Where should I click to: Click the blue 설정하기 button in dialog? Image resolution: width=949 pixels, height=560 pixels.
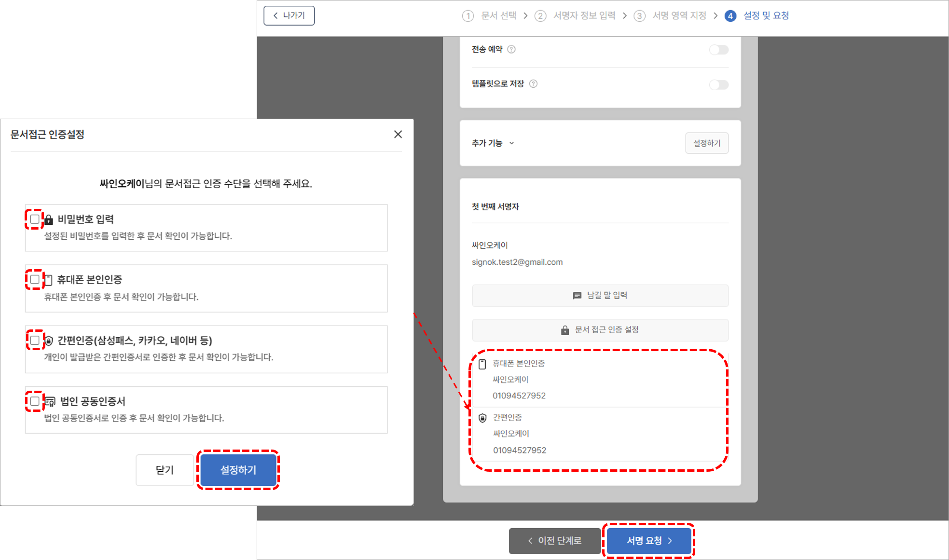coord(238,470)
